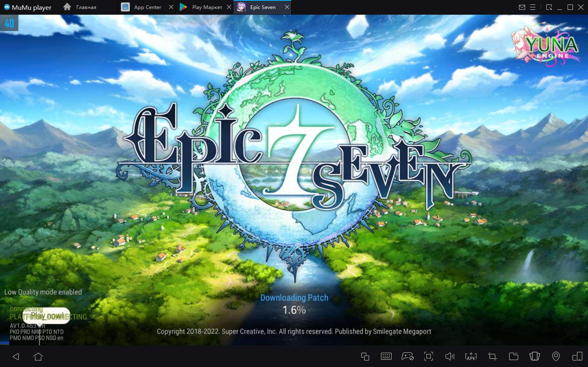The width and height of the screenshot is (588, 367).
Task: Open the MuMu hamburger menu
Action: pos(532,7)
